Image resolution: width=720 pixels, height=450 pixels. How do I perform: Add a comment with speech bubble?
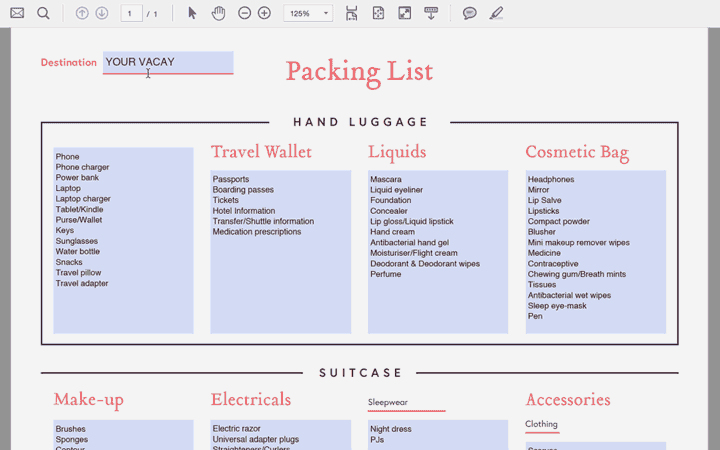click(x=469, y=13)
